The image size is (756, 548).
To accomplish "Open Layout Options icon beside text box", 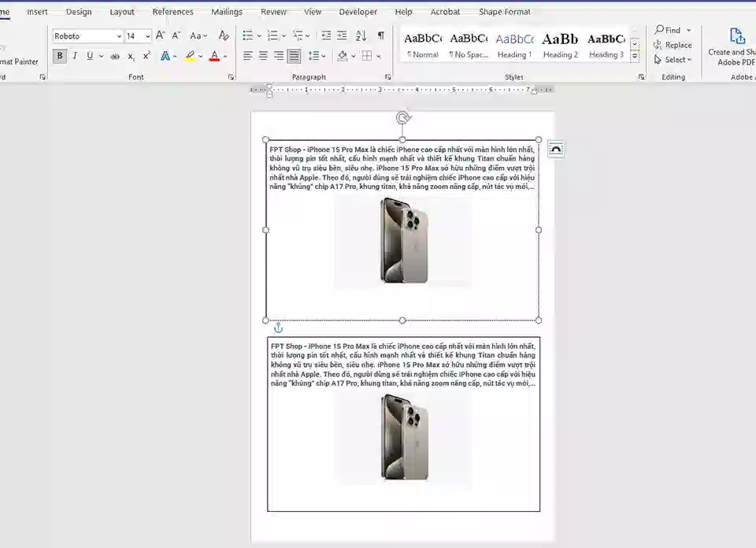I will click(x=556, y=150).
